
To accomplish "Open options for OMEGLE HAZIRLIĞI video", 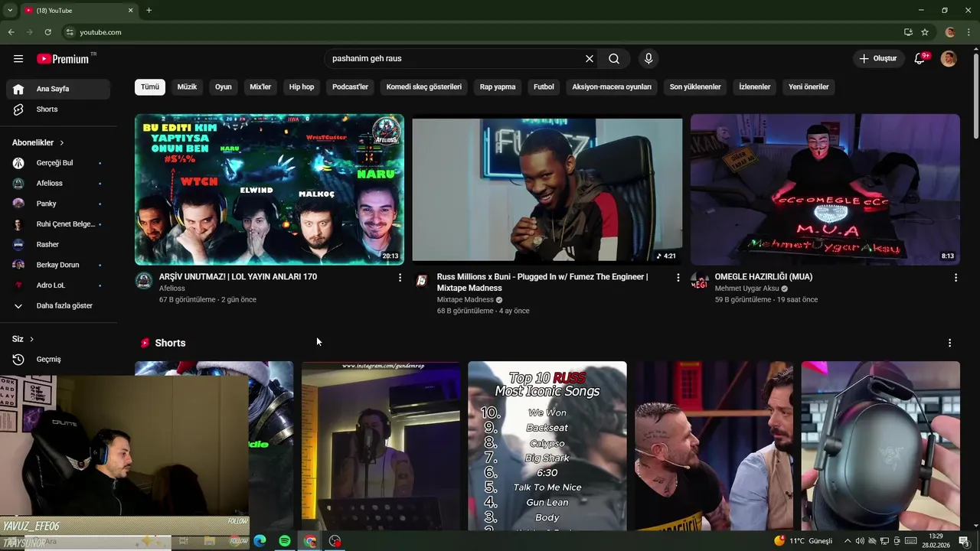I will pos(955,278).
